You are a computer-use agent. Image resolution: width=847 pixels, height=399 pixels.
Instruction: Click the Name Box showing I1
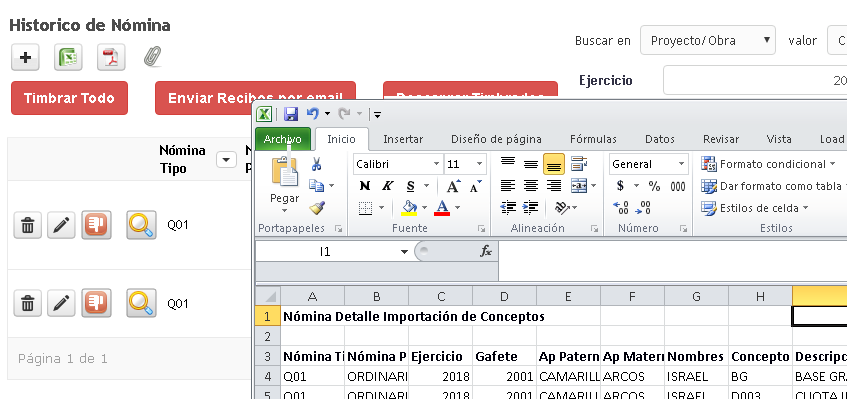point(325,252)
